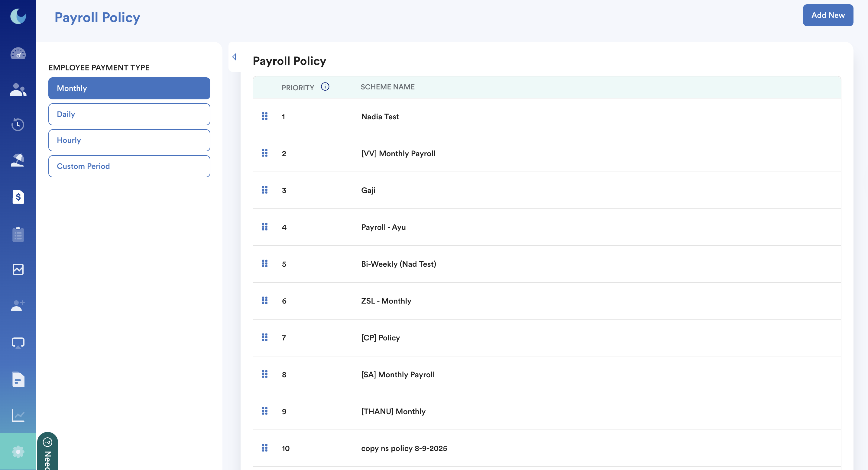Choose the Custom Period payment type
This screenshot has height=470, width=868.
pos(129,166)
